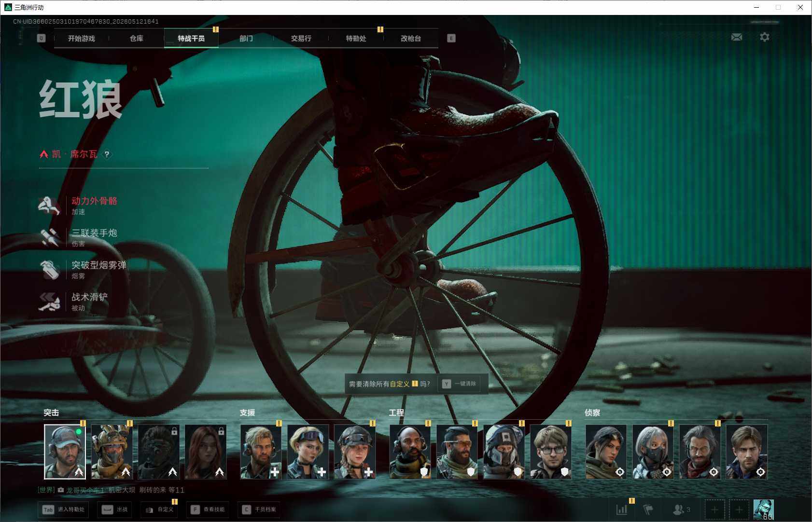
Task: Click the 突破型烟雾弹 skill name
Action: tap(99, 265)
